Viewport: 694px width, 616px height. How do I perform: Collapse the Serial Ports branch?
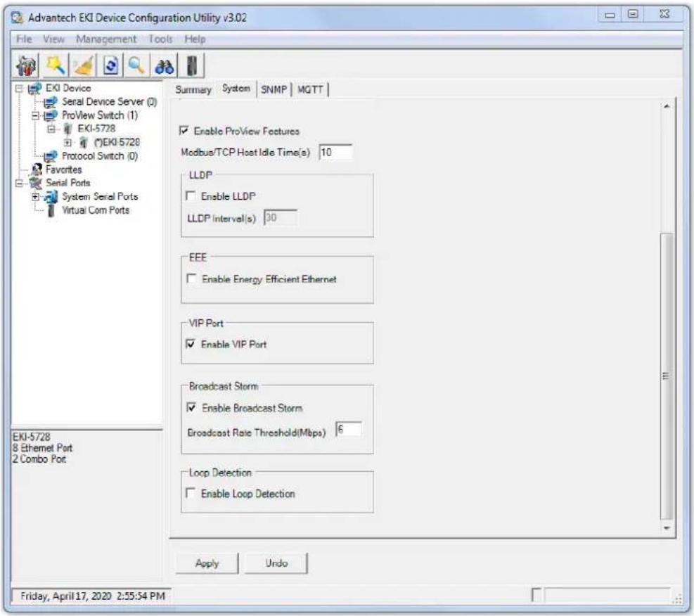pos(19,184)
